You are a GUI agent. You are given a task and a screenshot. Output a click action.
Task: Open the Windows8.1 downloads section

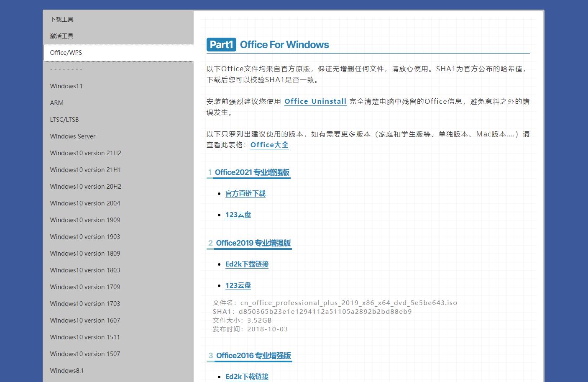tap(67, 370)
